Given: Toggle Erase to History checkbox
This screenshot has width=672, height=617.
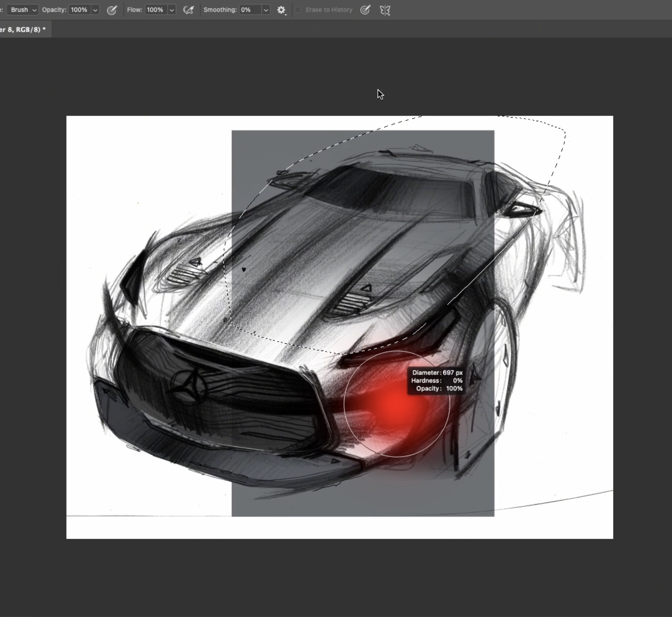Looking at the screenshot, I should (298, 10).
